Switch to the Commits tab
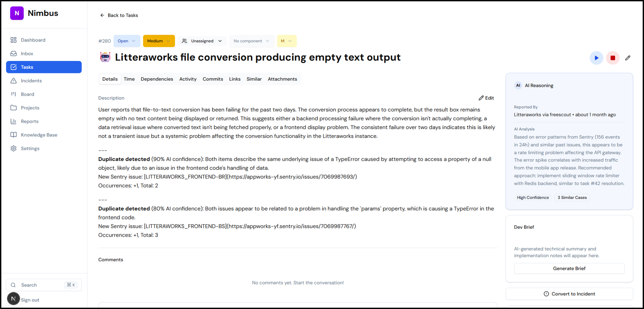This screenshot has height=309, width=644. point(213,79)
